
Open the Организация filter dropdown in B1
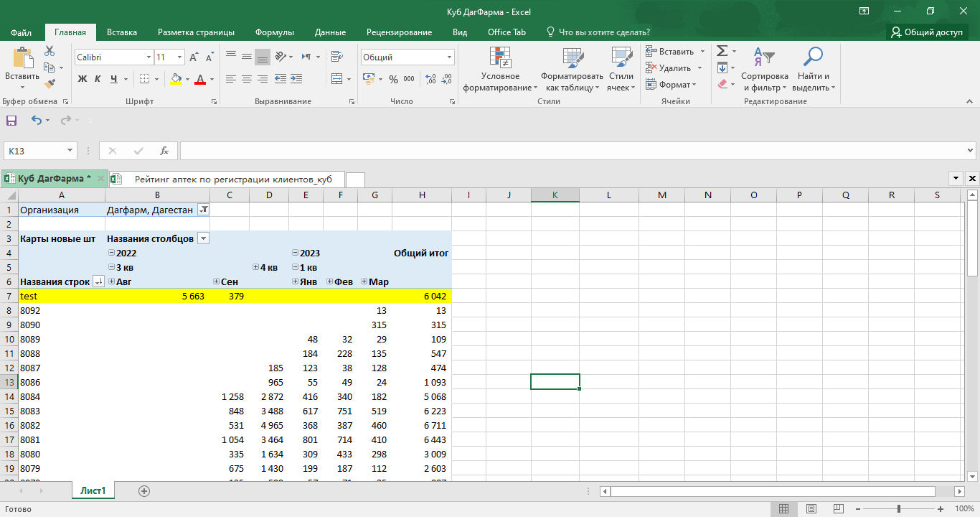pyautogui.click(x=203, y=210)
